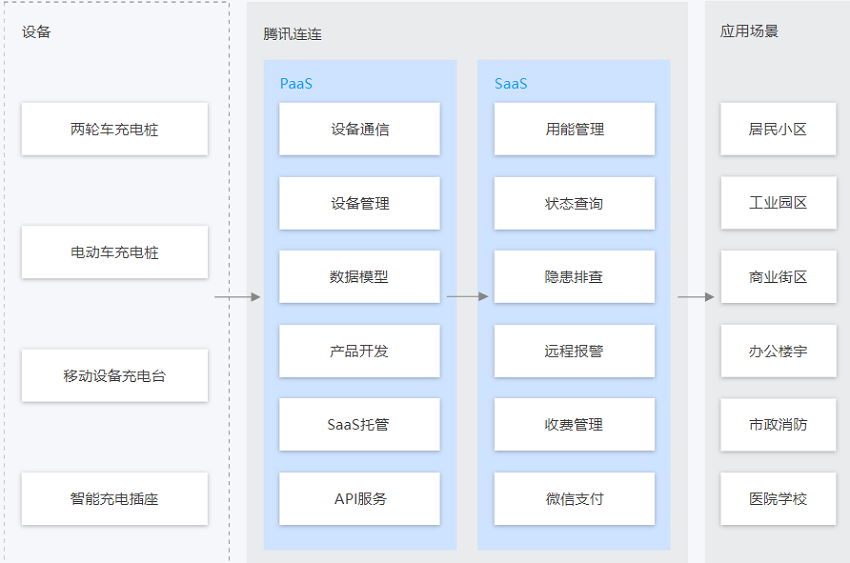Select the PaaS column label
Image resolution: width=850 pixels, height=563 pixels.
coord(296,83)
